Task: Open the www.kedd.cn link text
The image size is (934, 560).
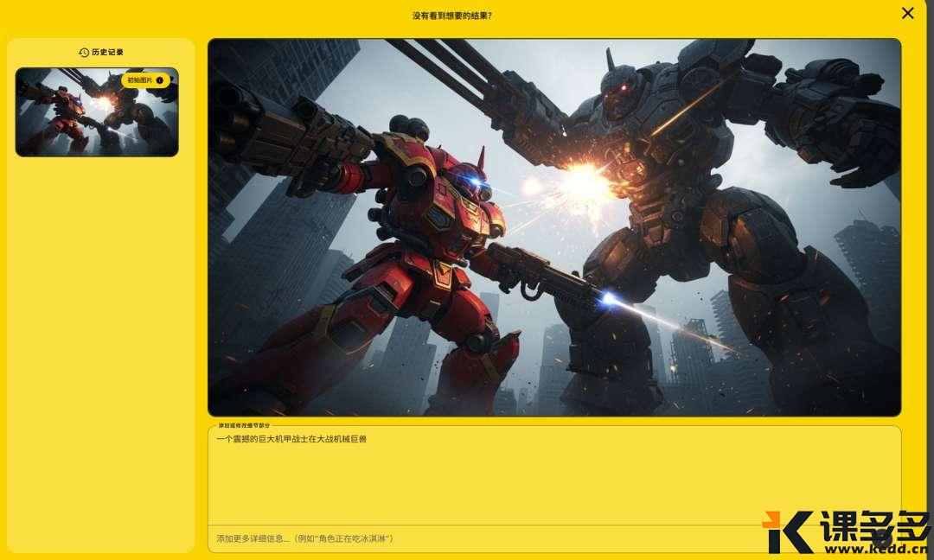Action: coord(873,549)
